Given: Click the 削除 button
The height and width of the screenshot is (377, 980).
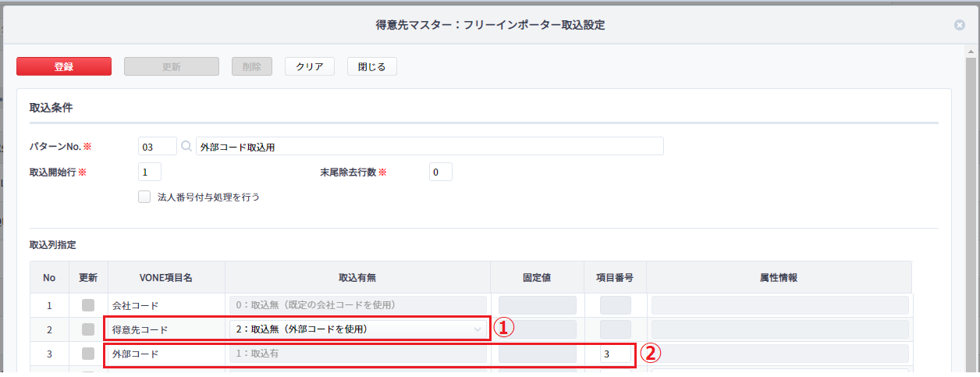Looking at the screenshot, I should (252, 66).
